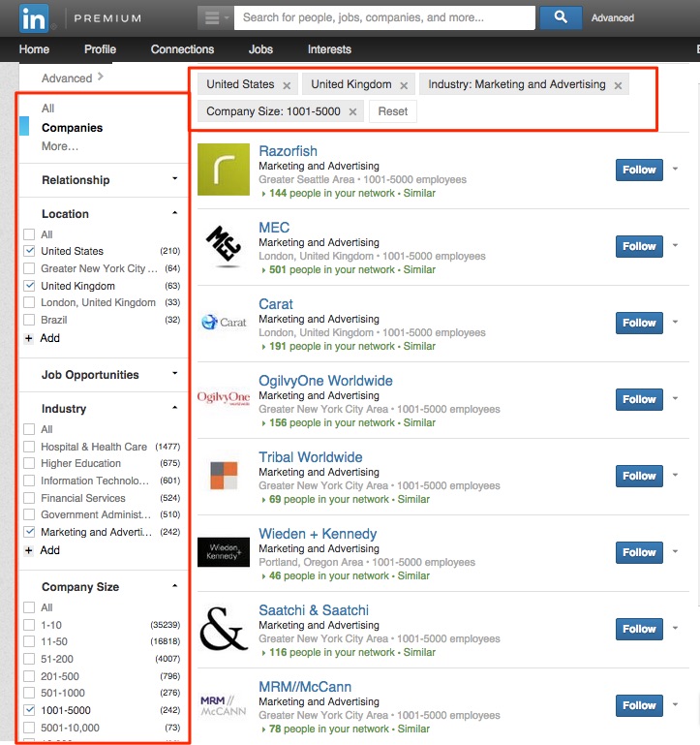
Task: Open the Wieden Kennedy black logo
Action: point(224,552)
